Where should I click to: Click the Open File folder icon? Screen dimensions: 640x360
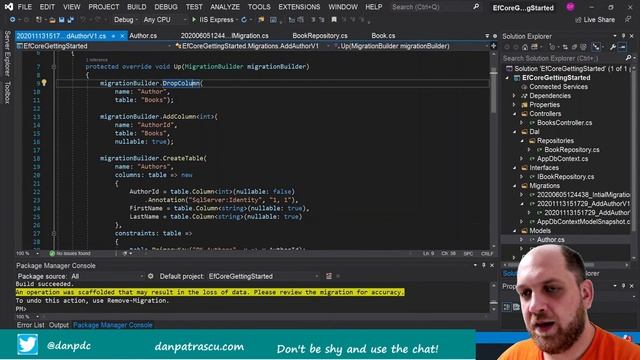click(x=52, y=20)
